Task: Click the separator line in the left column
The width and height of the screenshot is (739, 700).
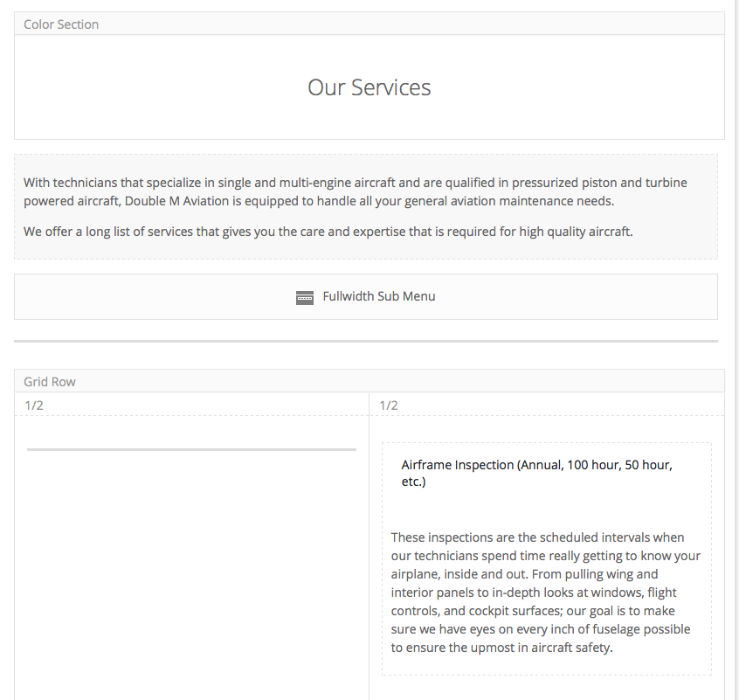Action: pos(191,450)
